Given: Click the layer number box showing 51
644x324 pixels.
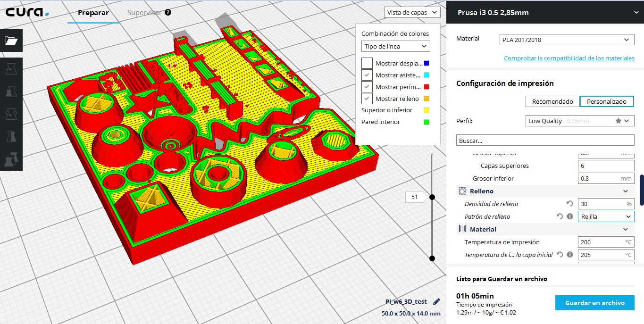Looking at the screenshot, I should [414, 197].
